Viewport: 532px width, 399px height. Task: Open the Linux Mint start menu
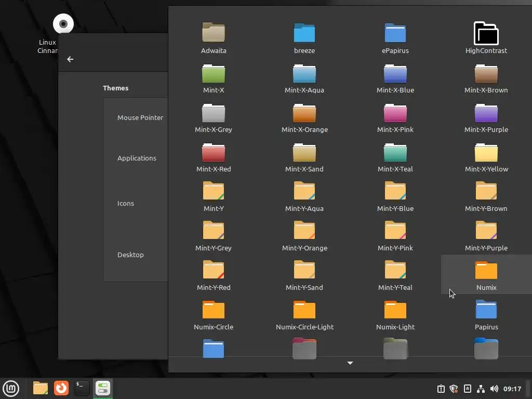pos(11,388)
